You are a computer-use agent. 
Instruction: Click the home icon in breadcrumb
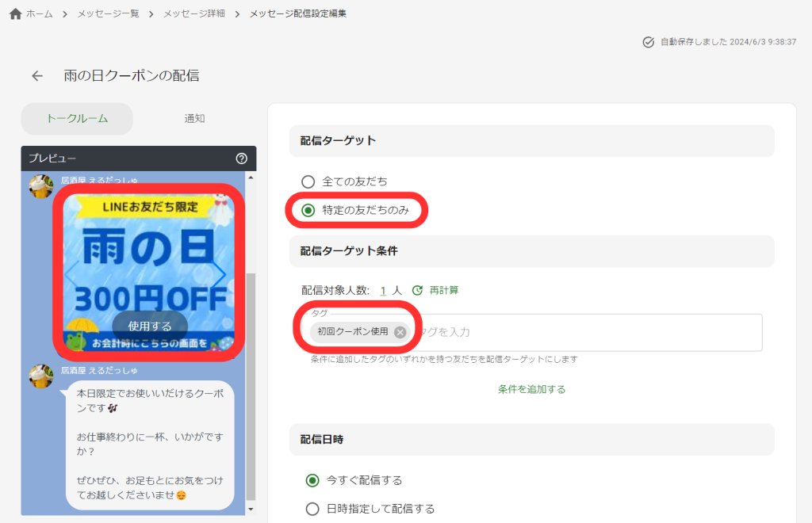click(15, 14)
